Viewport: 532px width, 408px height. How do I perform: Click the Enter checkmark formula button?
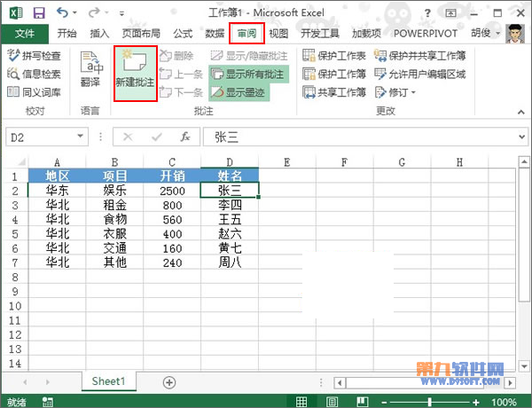pos(156,137)
